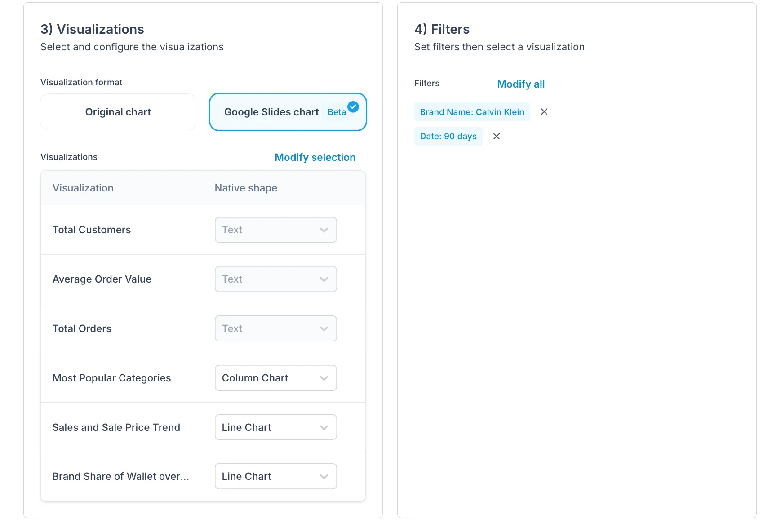The image size is (781, 532).
Task: Click chevron arrow in Average Order Value dropdown
Action: (324, 279)
